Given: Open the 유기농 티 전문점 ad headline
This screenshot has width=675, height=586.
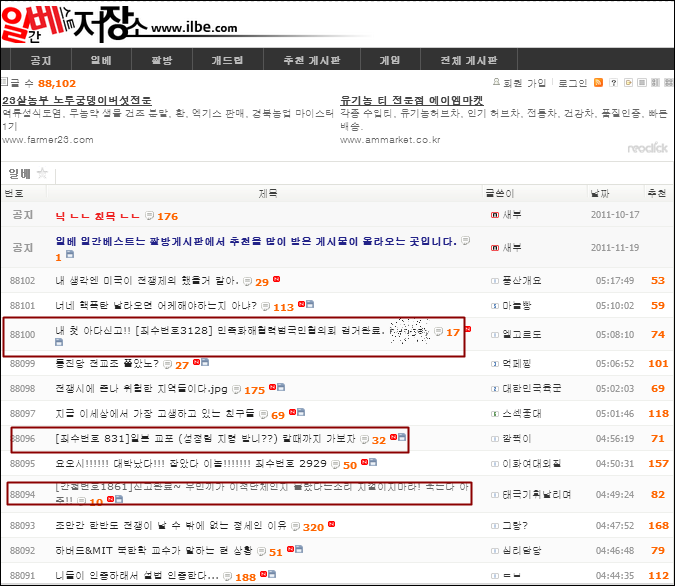Looking at the screenshot, I should click(x=412, y=100).
